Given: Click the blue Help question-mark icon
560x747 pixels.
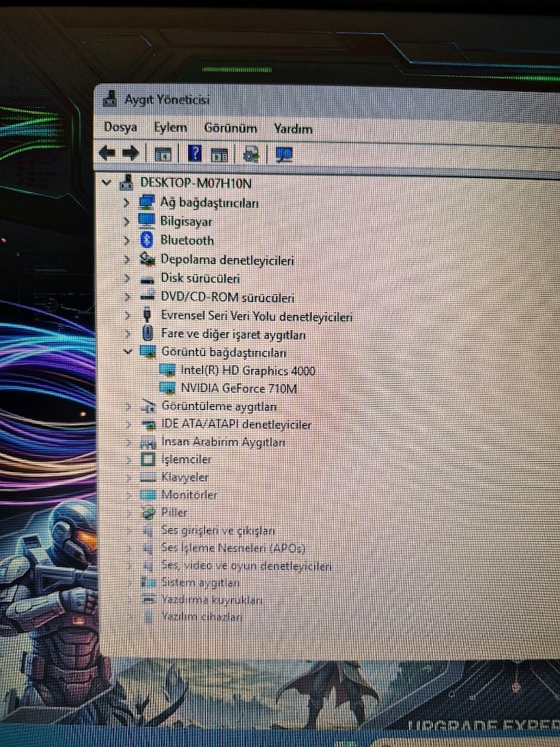Looking at the screenshot, I should pos(194,153).
